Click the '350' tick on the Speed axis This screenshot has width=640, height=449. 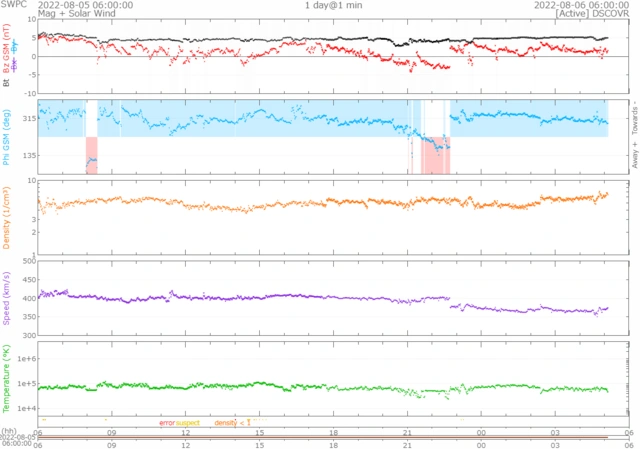click(x=29, y=317)
